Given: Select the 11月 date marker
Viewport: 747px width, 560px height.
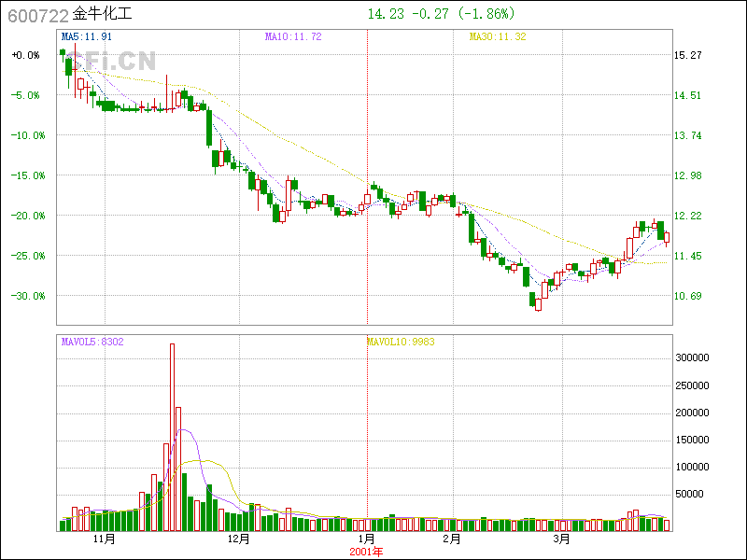Looking at the screenshot, I should click(104, 539).
